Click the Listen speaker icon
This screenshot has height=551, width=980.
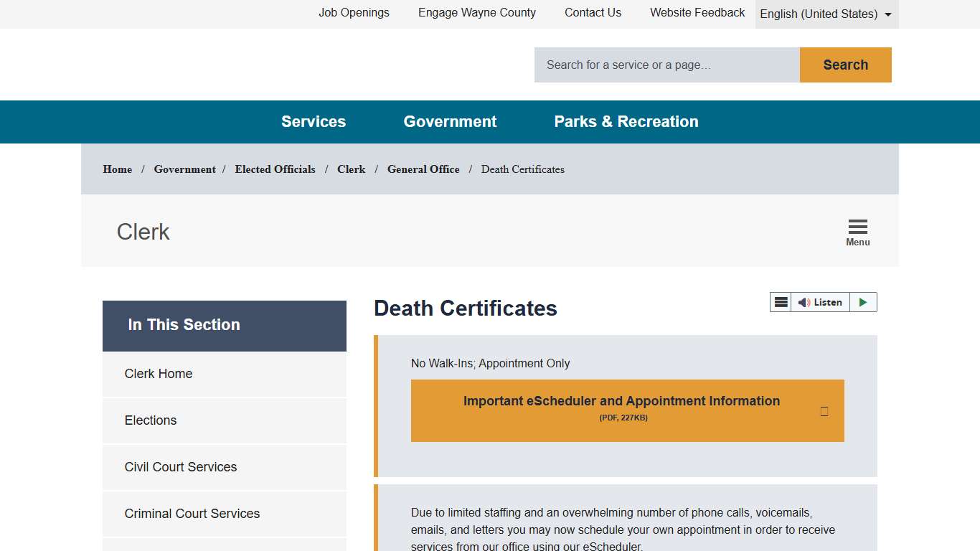[804, 302]
